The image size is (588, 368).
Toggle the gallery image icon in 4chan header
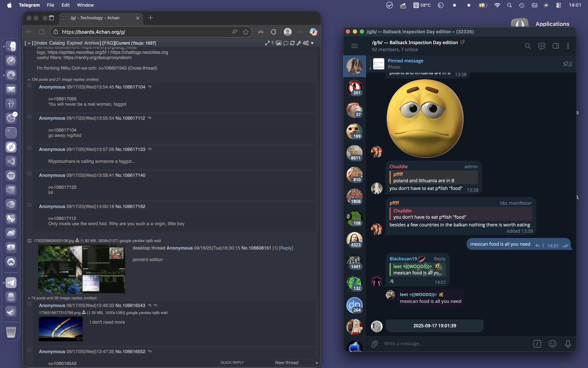click(x=278, y=43)
